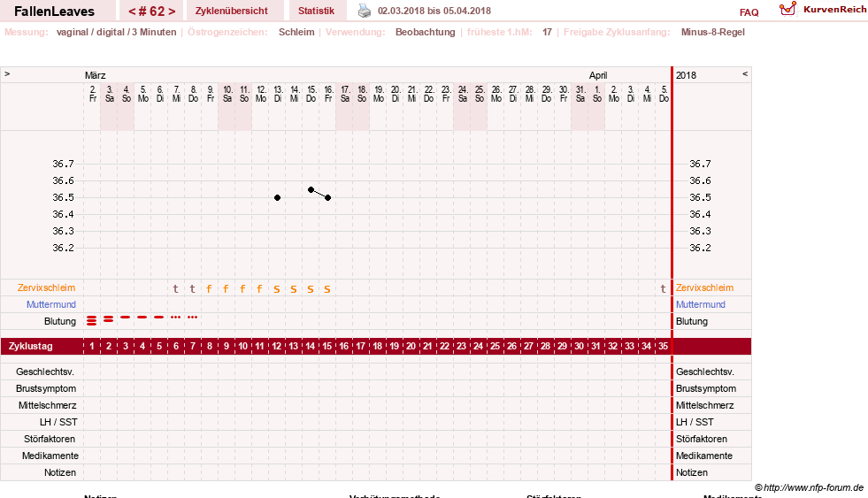Click the 'Schleim' Östrogenzeichen value
This screenshot has height=498, width=868.
296,32
